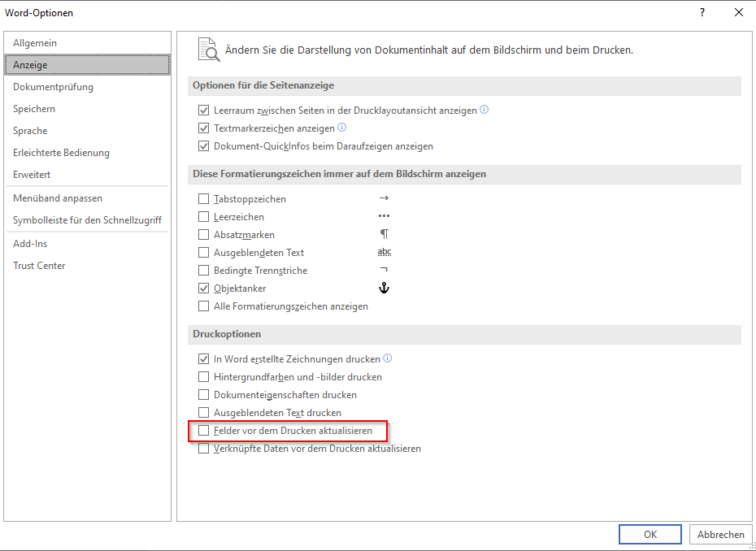Screen dimensions: 756x551
Task: Open the Dokumentprüfung category
Action: pos(87,87)
